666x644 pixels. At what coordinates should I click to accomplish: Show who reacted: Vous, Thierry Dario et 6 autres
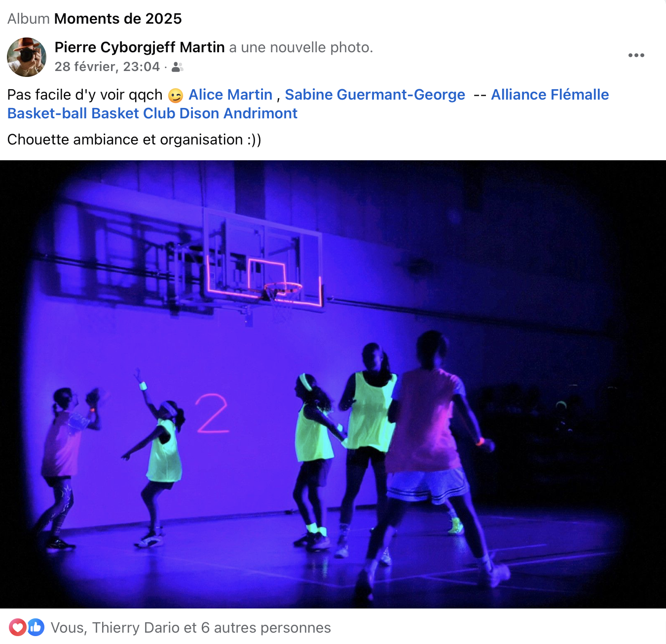190,628
